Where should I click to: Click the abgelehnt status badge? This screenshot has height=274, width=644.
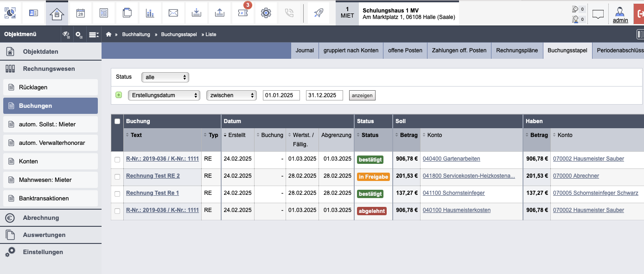(x=372, y=211)
